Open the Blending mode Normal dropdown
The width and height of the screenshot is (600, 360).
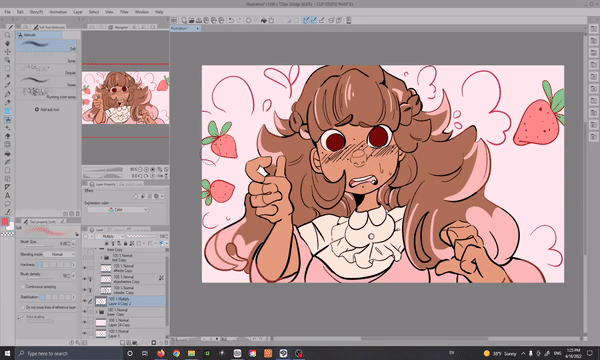click(x=59, y=254)
